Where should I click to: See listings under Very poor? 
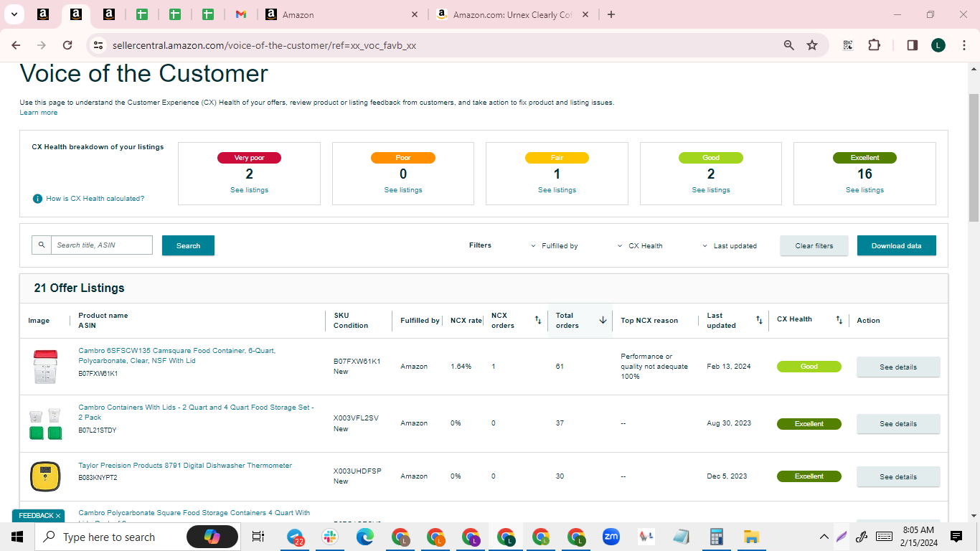[249, 190]
